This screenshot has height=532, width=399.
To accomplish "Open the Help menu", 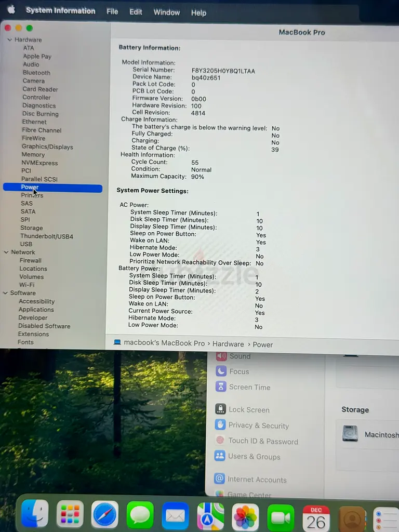I will (x=198, y=13).
